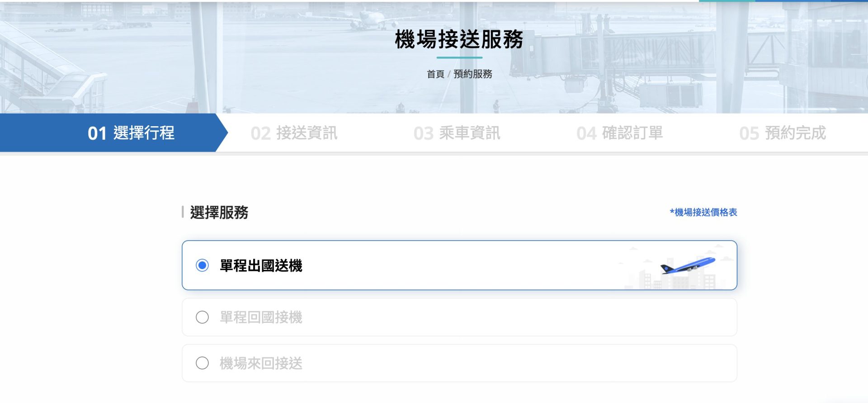The image size is (868, 403).
Task: Click the 選擇服務 section heading
Action: tap(219, 212)
